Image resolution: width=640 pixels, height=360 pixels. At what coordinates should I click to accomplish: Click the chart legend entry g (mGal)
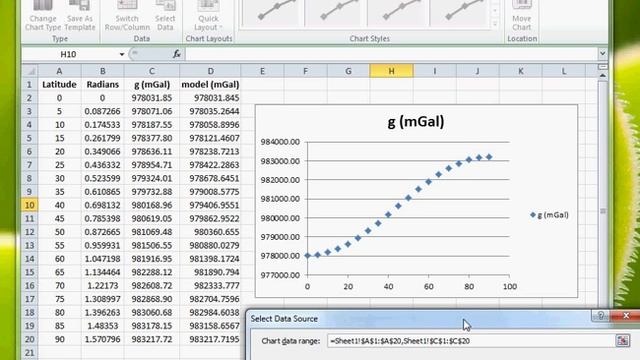549,215
